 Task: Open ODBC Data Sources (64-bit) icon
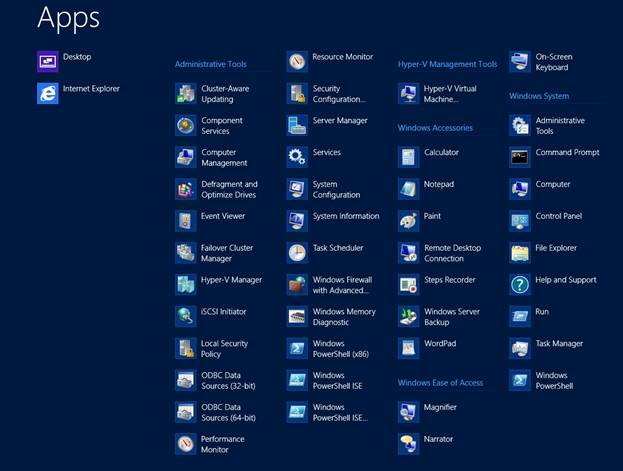point(186,412)
